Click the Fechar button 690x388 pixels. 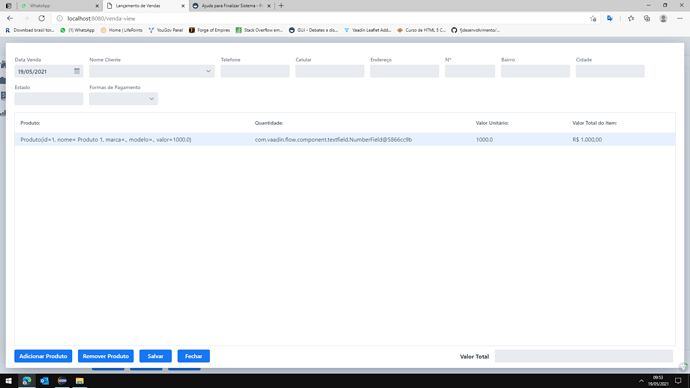click(x=194, y=356)
